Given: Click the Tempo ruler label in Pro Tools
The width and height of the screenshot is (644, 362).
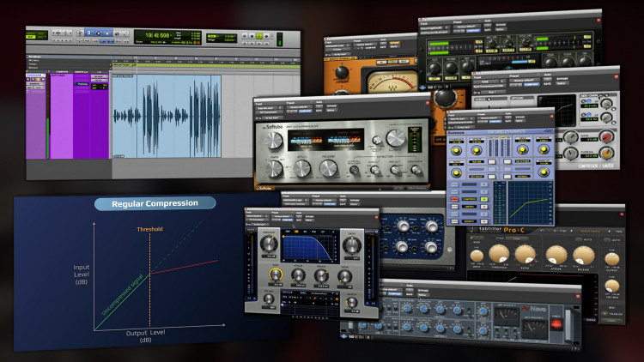Looking at the screenshot, I should [x=33, y=64].
